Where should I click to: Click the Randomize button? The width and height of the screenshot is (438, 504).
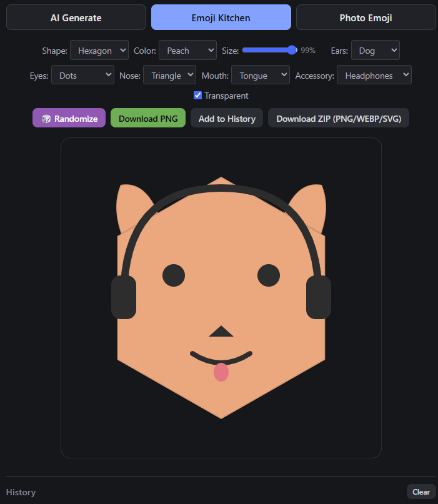coord(69,118)
